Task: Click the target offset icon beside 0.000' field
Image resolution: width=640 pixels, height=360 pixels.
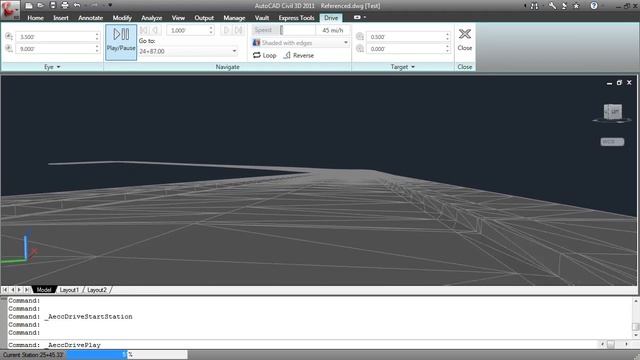Action: pyautogui.click(x=360, y=49)
